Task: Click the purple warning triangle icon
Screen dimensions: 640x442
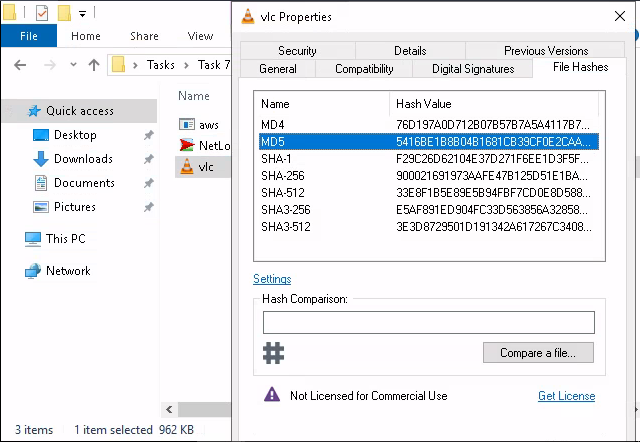Action: click(272, 395)
